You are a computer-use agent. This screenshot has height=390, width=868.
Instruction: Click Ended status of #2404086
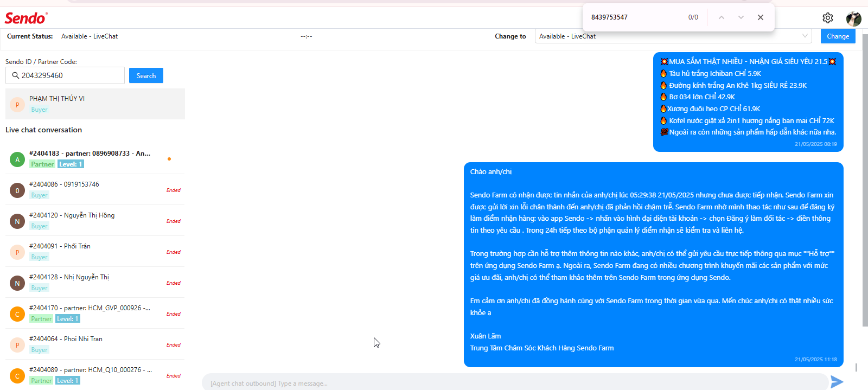coord(174,190)
